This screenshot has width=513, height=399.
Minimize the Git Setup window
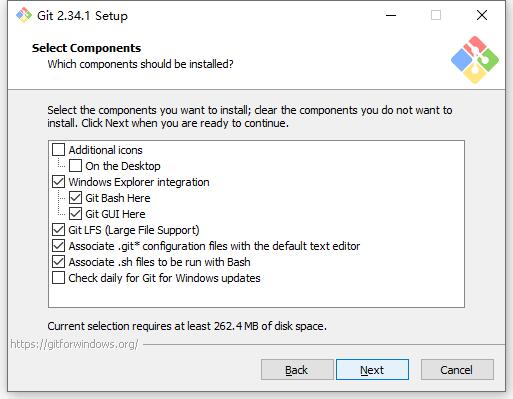pos(391,15)
